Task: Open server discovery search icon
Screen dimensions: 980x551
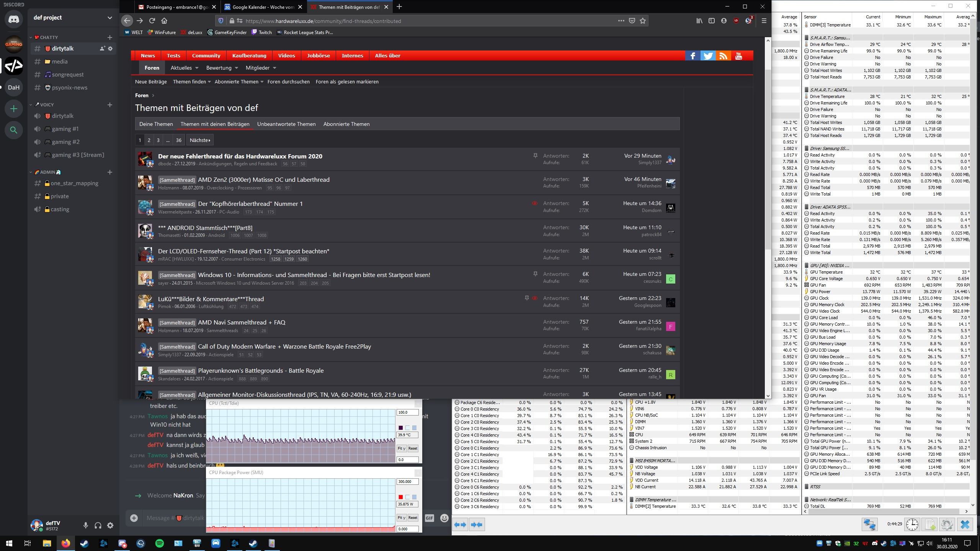Action: (x=14, y=130)
